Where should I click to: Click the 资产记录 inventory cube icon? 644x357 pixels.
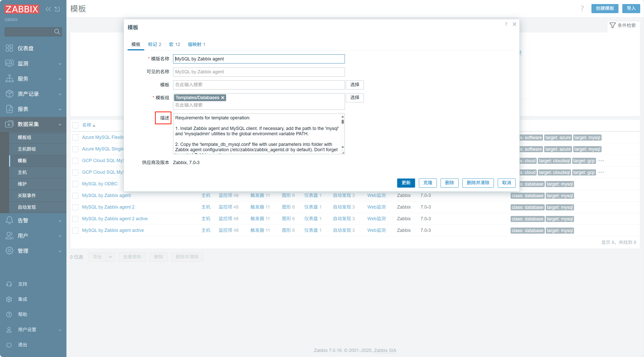point(9,94)
